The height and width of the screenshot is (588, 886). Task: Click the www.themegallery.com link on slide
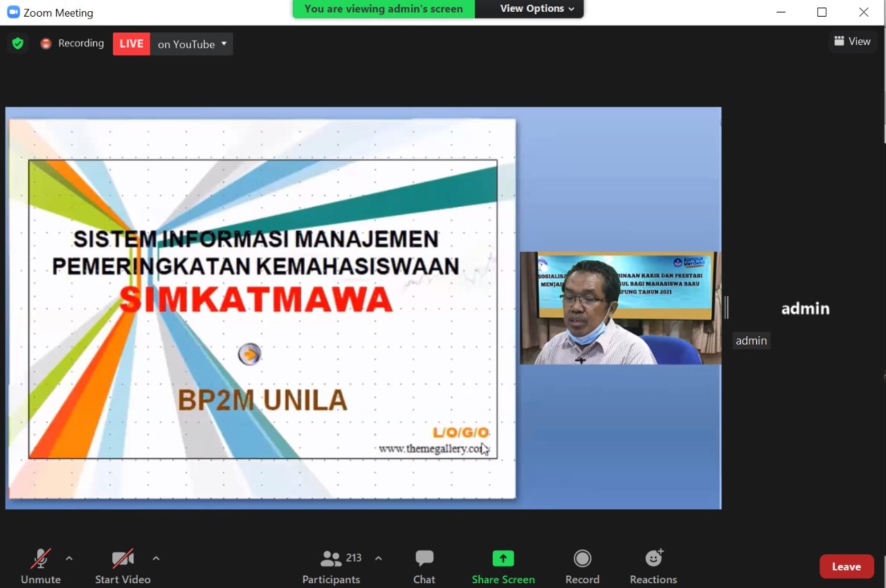coord(432,449)
